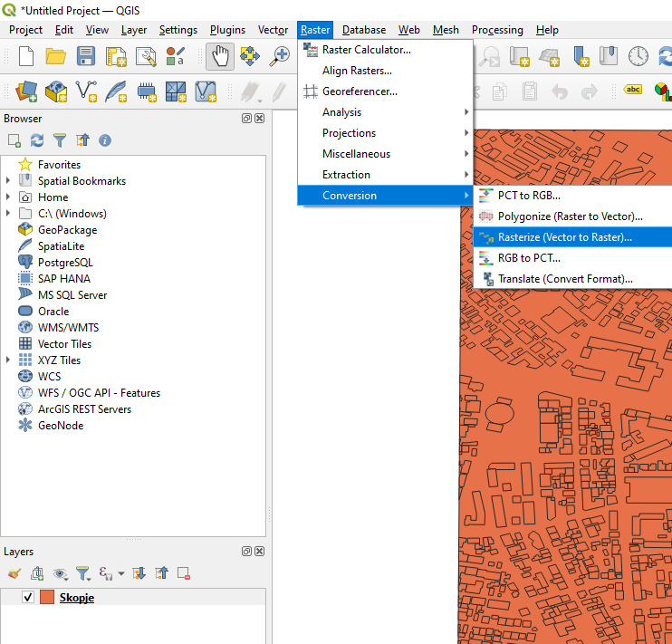Choose Align Rasters menu entry

pos(385,71)
